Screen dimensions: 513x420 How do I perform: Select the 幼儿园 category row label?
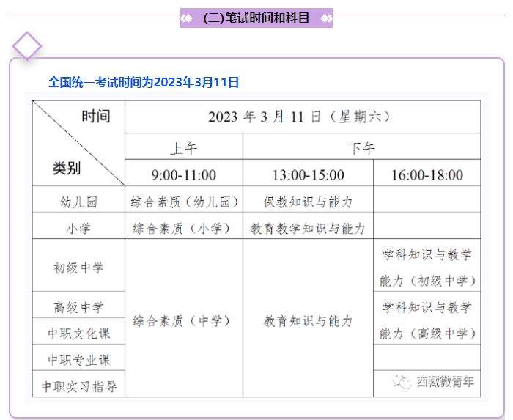78,199
